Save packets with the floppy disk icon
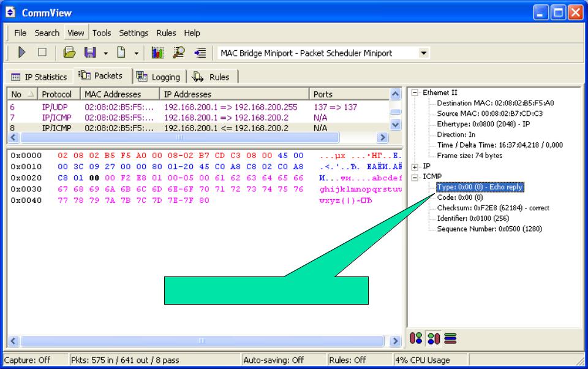Image resolution: width=588 pixels, height=369 pixels. point(90,53)
